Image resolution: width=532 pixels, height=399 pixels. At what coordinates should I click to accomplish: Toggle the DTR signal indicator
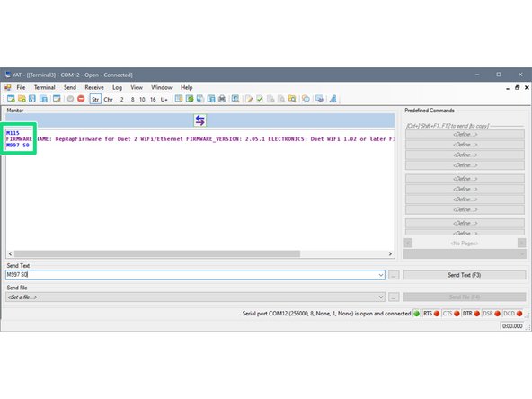[x=471, y=314]
